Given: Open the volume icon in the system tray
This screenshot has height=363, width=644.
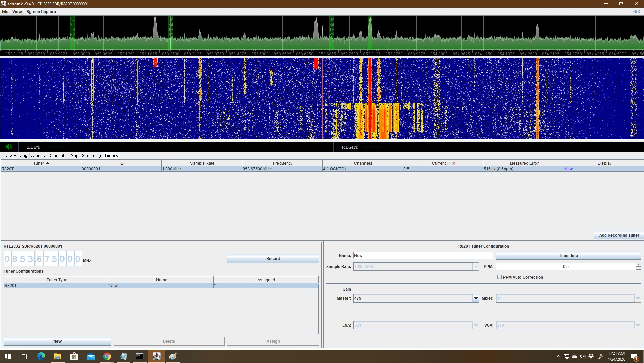Looking at the screenshot, I should tap(582, 356).
